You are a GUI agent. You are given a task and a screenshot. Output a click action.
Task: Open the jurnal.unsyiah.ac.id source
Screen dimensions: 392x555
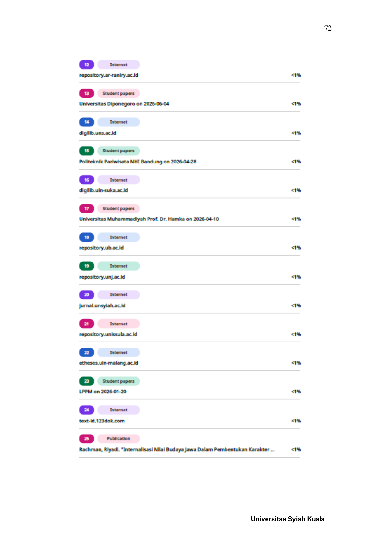click(x=102, y=306)
